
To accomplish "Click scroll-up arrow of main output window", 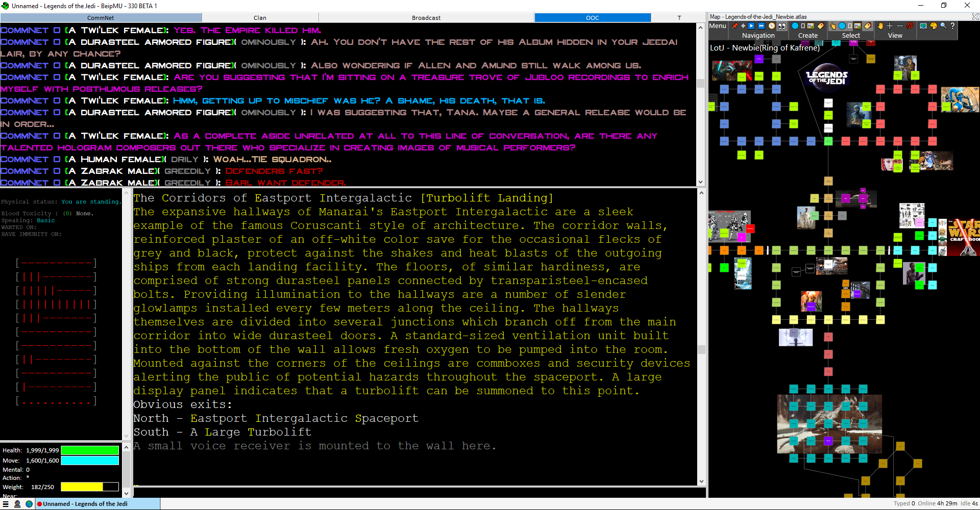I will 701,193.
